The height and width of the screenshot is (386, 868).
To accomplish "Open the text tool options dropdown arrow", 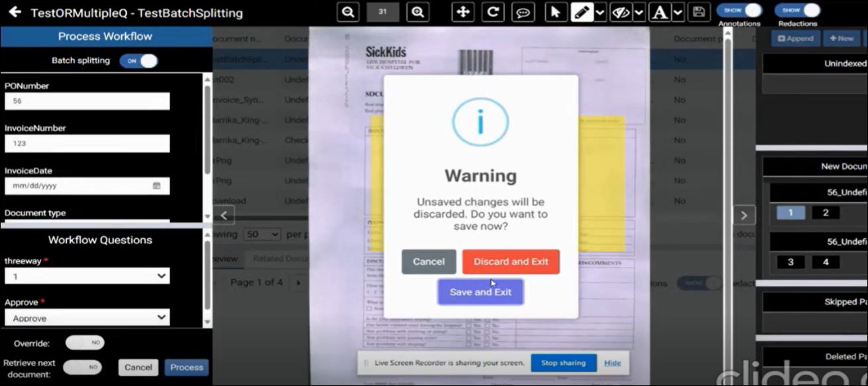I will (678, 12).
